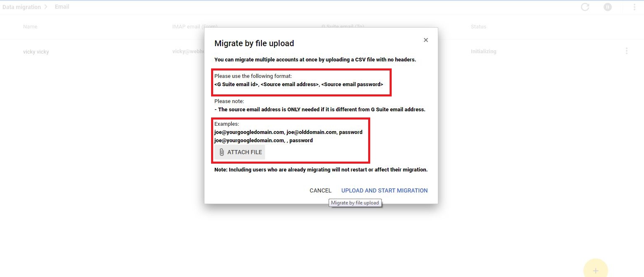
Task: Click the Initializing status text
Action: [x=483, y=52]
